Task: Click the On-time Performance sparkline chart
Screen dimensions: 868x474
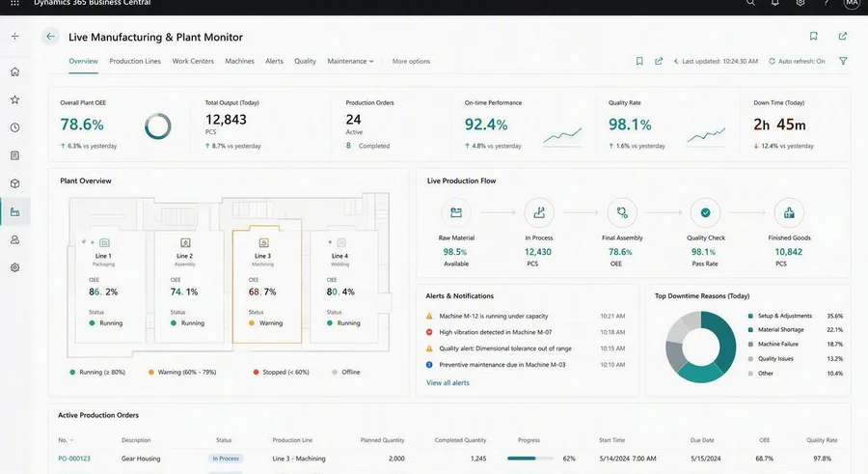Action: (562, 135)
